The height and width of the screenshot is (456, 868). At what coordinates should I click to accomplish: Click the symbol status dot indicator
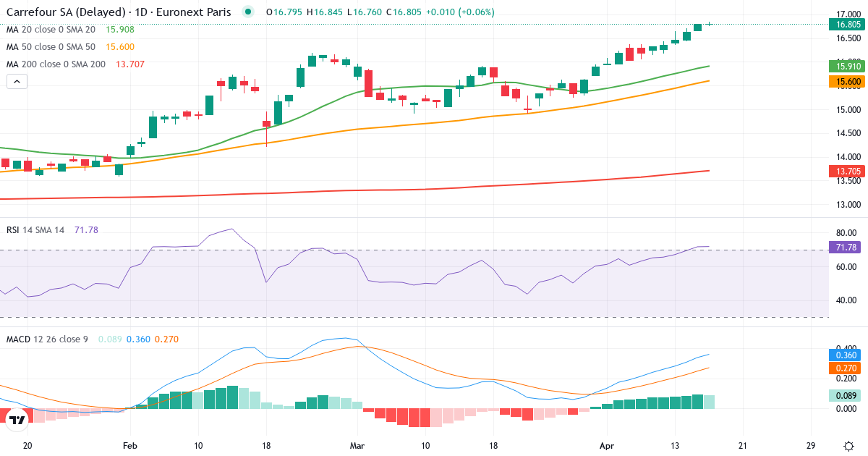247,12
